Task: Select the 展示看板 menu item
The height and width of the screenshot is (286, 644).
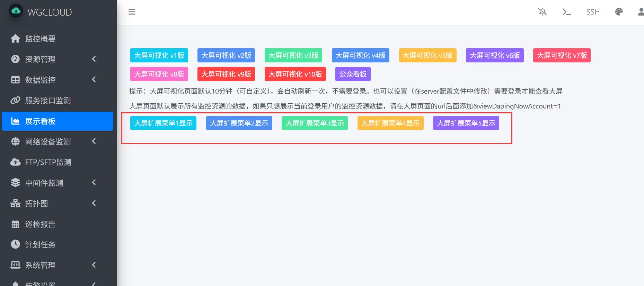Action: click(x=58, y=121)
